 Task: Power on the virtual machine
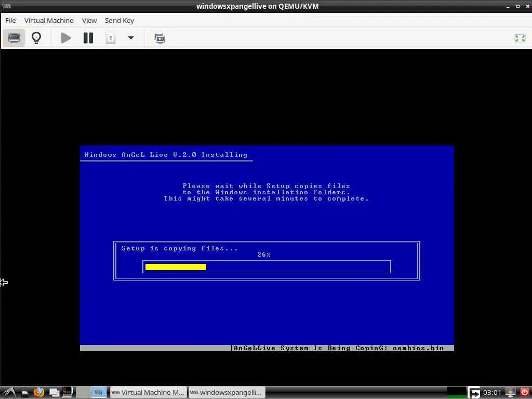point(66,37)
